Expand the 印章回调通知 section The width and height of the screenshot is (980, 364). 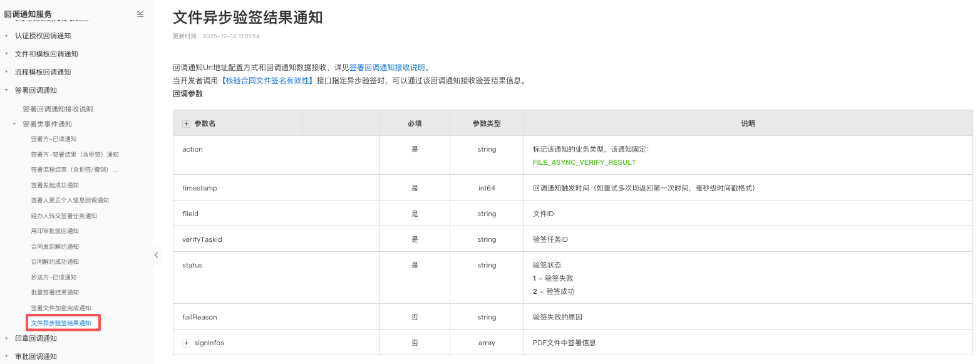tap(7, 338)
